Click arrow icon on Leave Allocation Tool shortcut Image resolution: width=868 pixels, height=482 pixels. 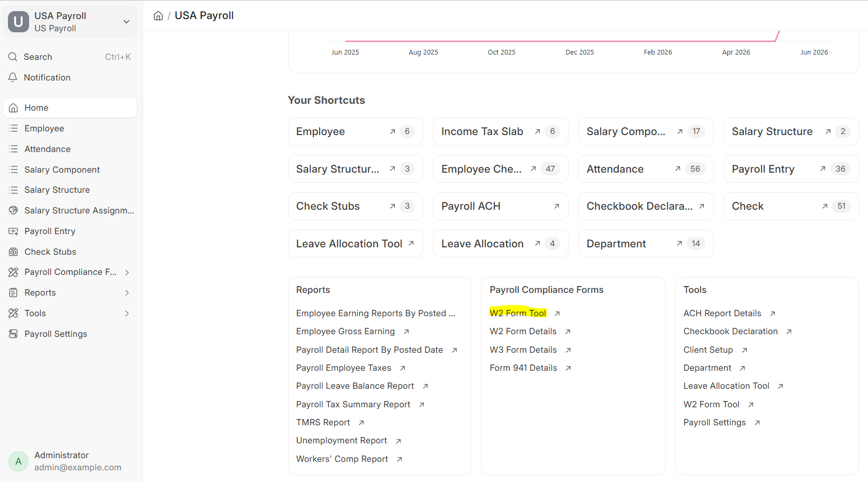(411, 244)
